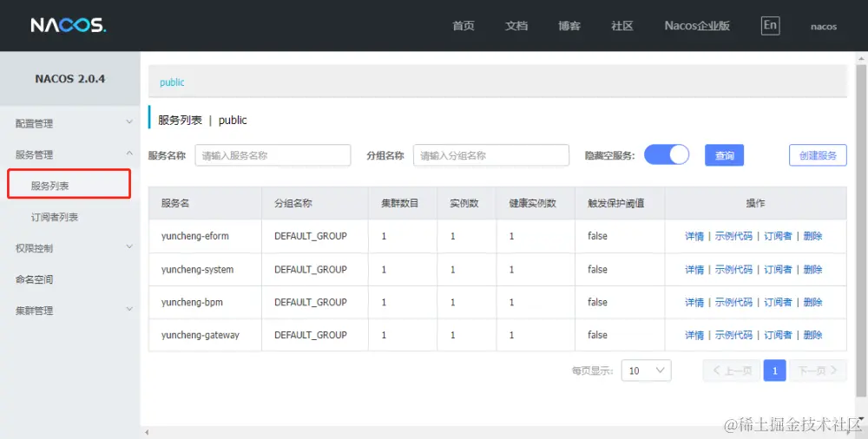868x439 pixels.
Task: Click 删除 for yuncheng-eform
Action: tap(812, 236)
